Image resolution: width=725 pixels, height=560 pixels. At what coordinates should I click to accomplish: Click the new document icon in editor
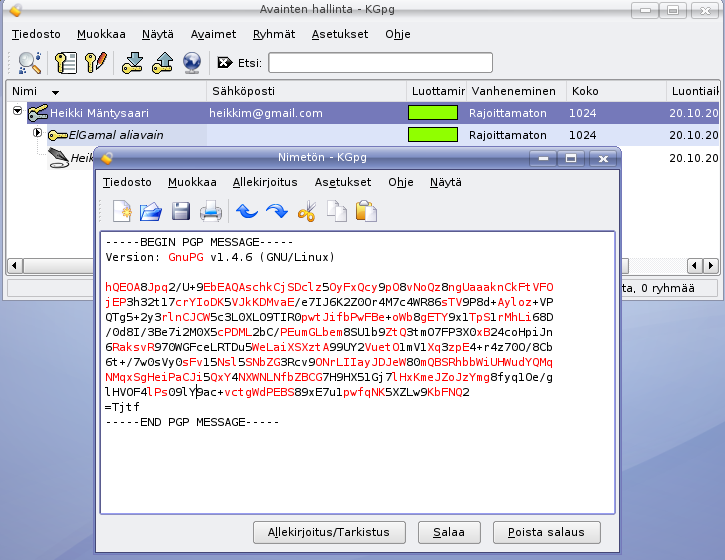coord(122,211)
